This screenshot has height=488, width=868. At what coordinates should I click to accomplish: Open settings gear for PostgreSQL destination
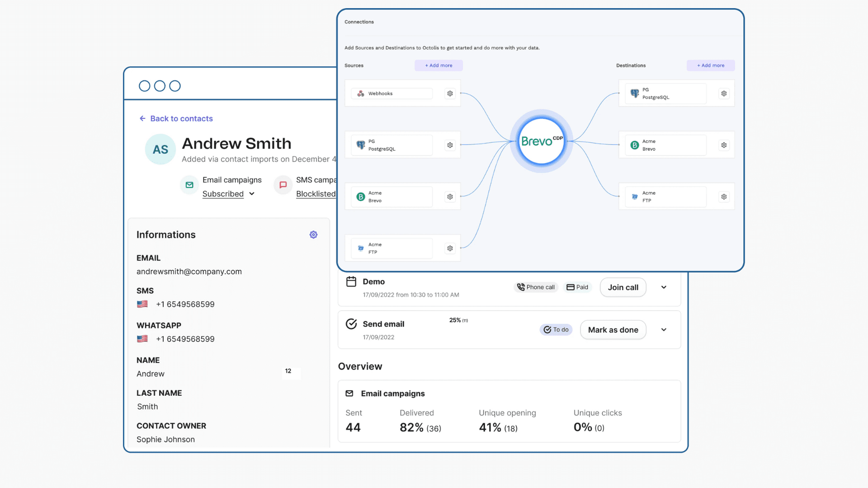[x=724, y=94]
